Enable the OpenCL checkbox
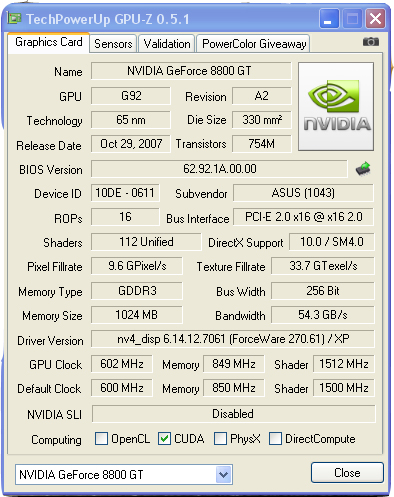Viewport: 394px width, 497px height. pos(101,439)
